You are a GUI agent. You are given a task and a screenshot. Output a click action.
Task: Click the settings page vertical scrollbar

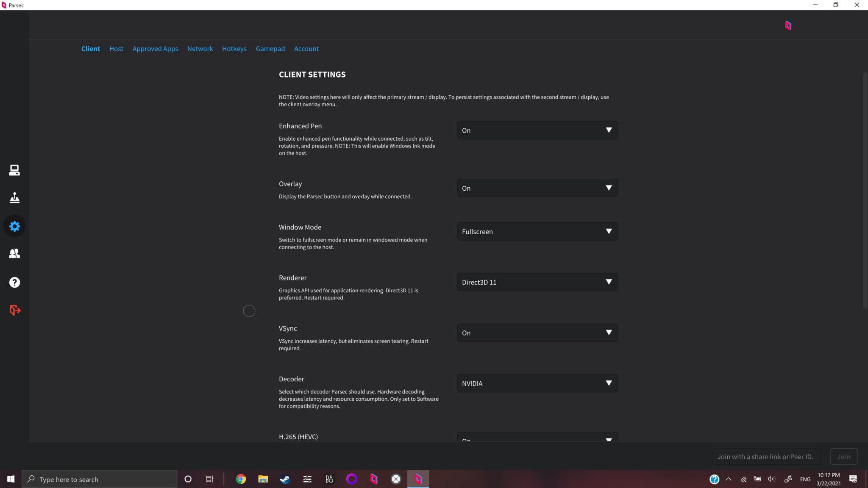coord(865,191)
